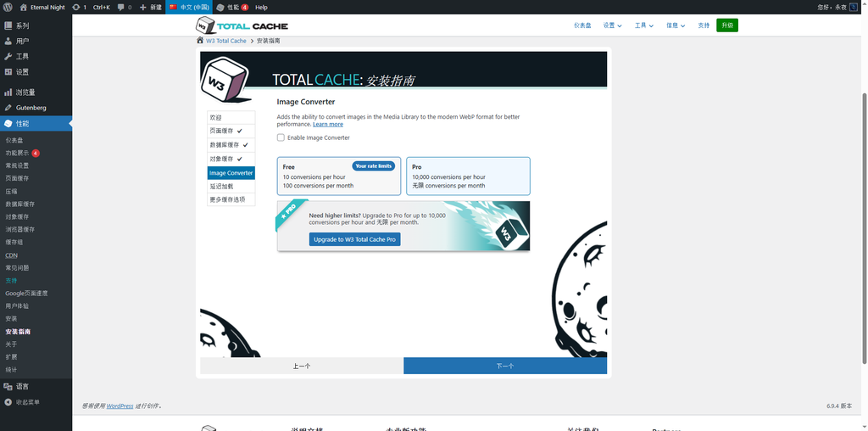Image resolution: width=868 pixels, height=431 pixels.
Task: Click the updates icon showing 1
Action: pos(75,7)
